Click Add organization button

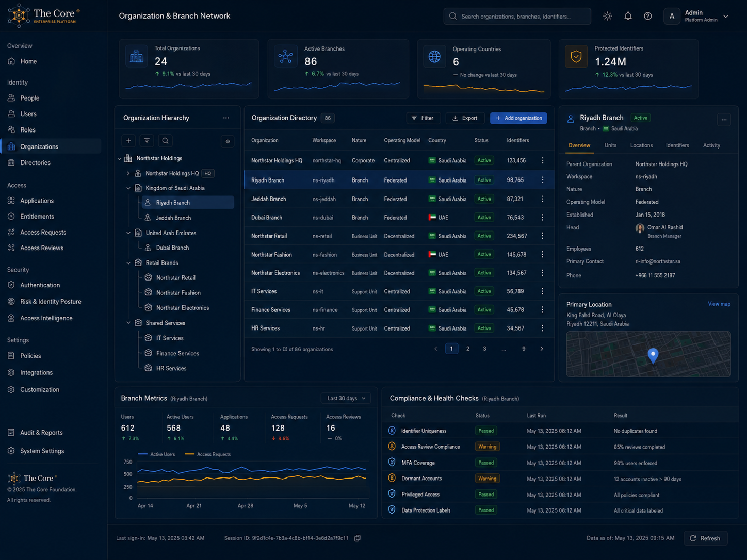click(518, 118)
